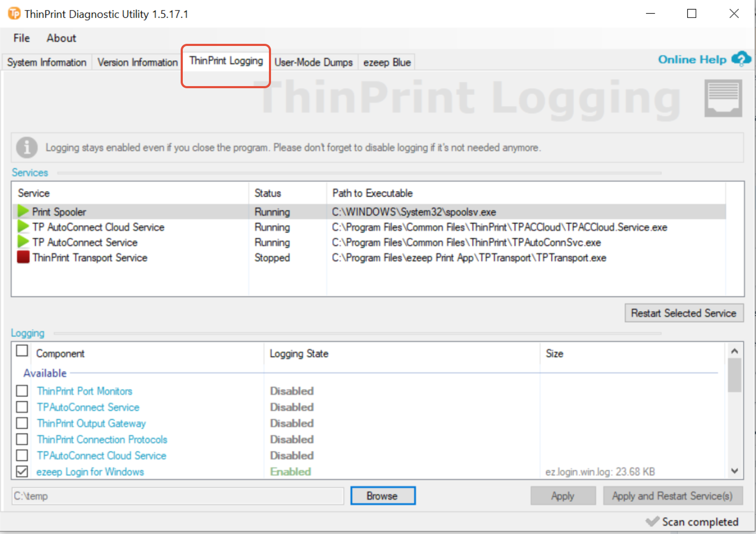Select the ThinPrint Logging tab
The image size is (756, 534).
point(226,61)
